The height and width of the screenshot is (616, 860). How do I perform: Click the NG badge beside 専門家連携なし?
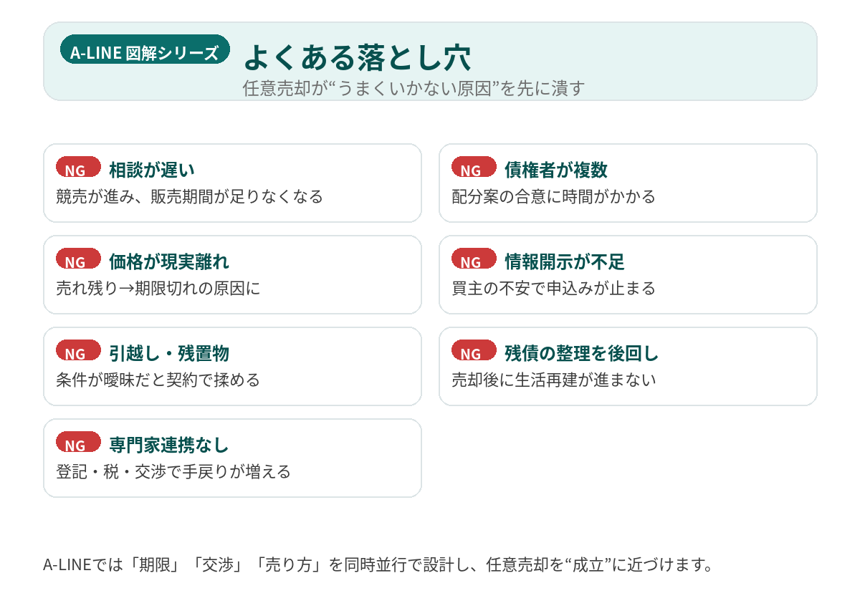click(x=78, y=443)
